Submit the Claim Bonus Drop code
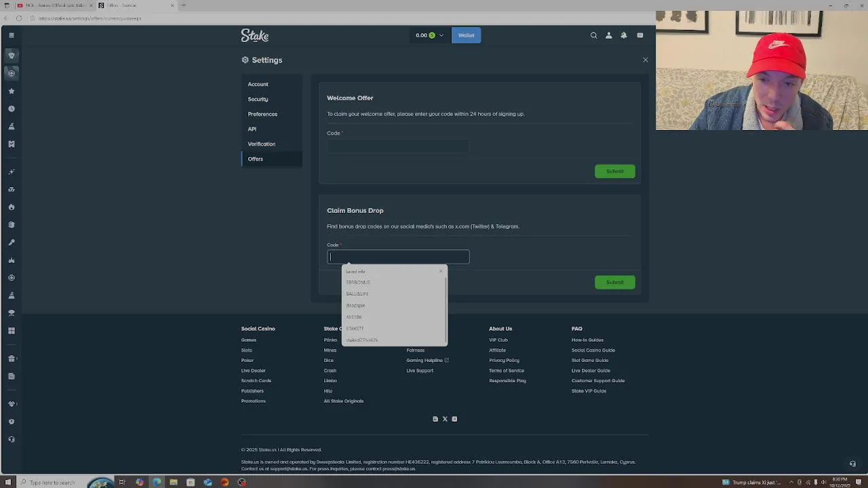Screen dimensions: 868x488 tap(615, 282)
